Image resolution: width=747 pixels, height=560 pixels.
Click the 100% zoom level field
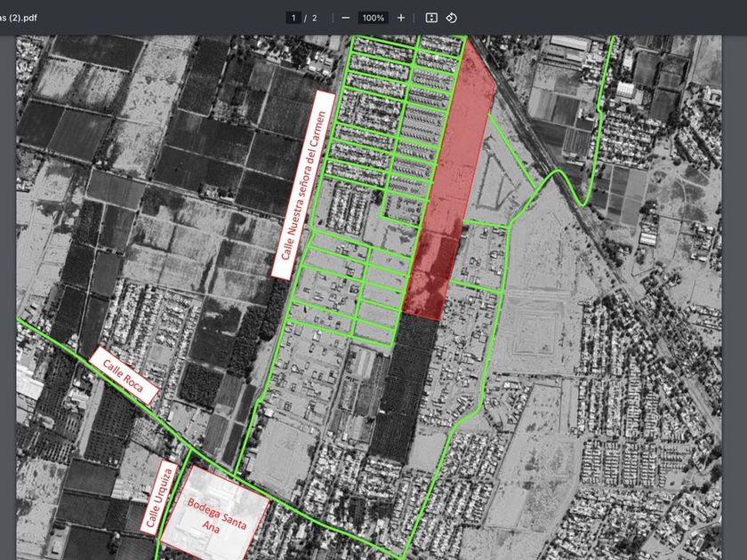(373, 18)
